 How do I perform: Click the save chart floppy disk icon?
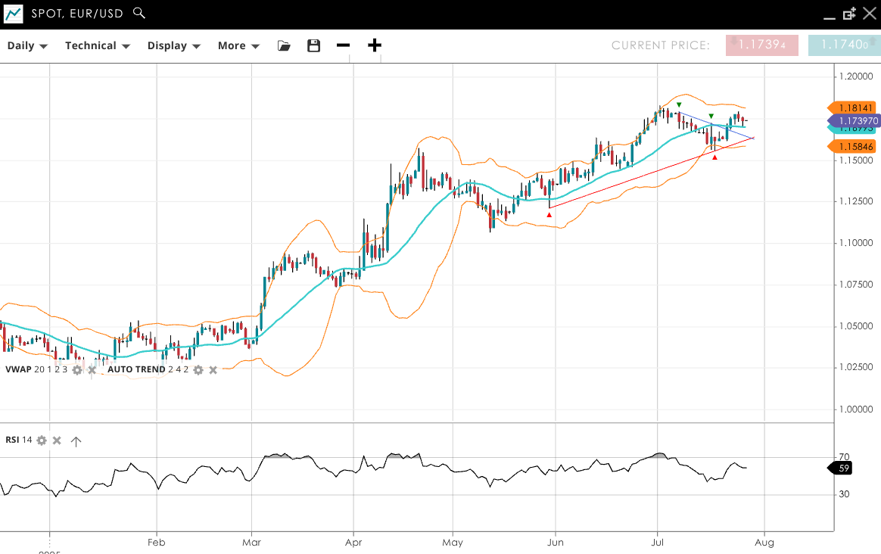[314, 46]
